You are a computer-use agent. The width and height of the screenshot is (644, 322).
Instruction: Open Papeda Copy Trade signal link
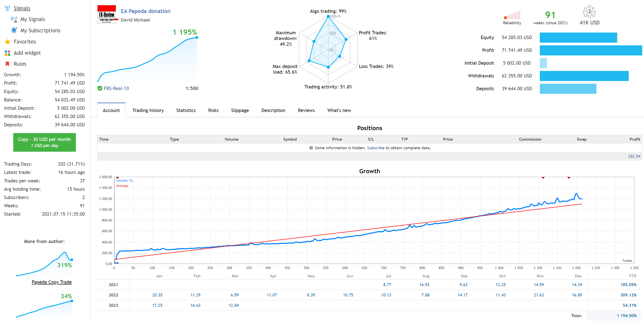point(51,282)
